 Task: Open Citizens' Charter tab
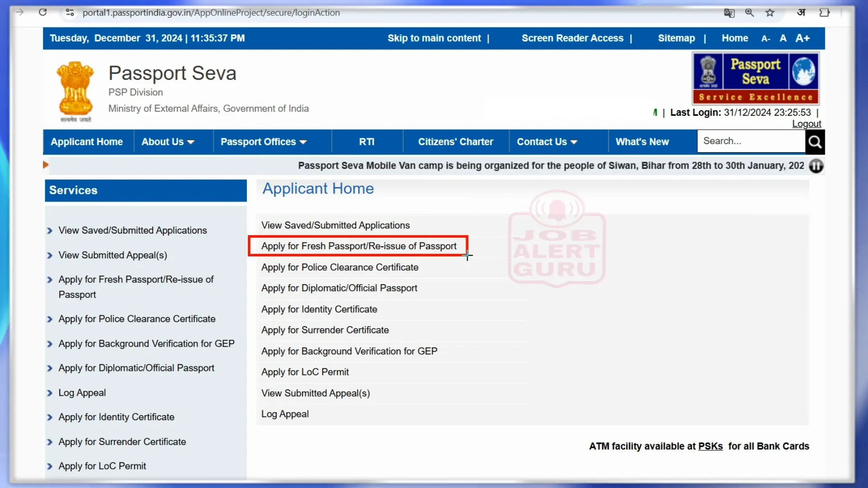point(455,141)
